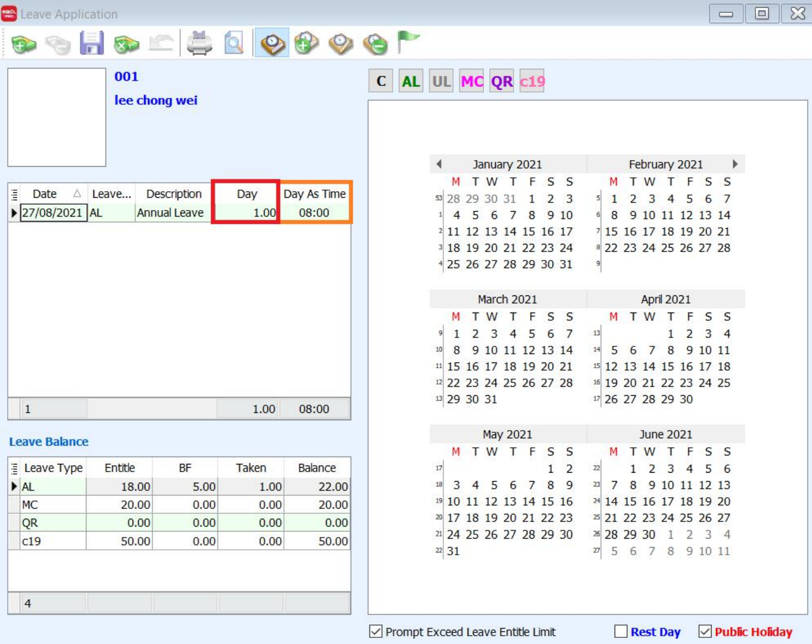Screen dimensions: 812x644
Task: Click the green flag icon
Action: point(408,42)
